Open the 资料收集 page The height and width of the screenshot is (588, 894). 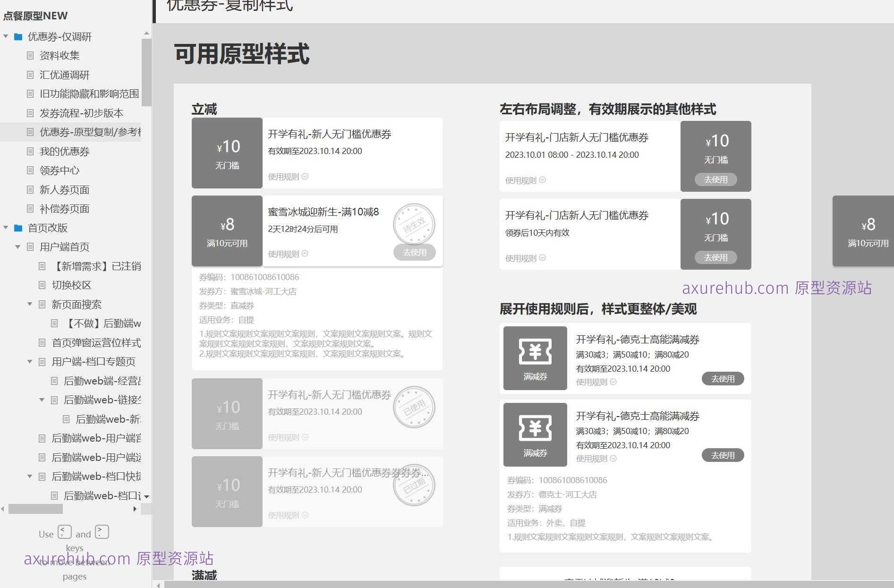pyautogui.click(x=60, y=55)
